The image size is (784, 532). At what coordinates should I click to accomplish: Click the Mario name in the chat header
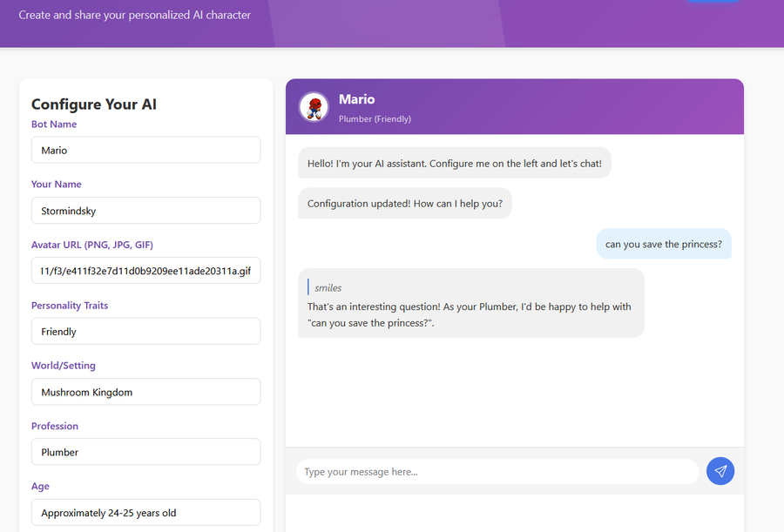pos(357,99)
